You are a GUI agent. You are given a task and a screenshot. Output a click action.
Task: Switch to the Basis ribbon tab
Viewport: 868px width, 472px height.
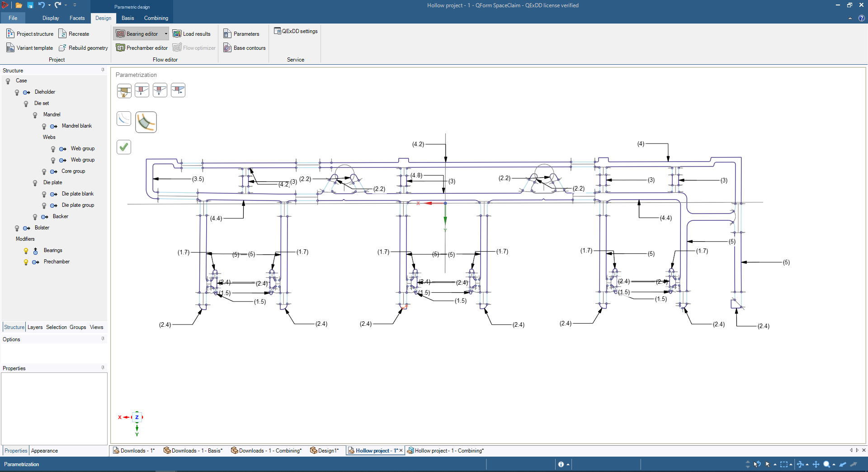127,18
